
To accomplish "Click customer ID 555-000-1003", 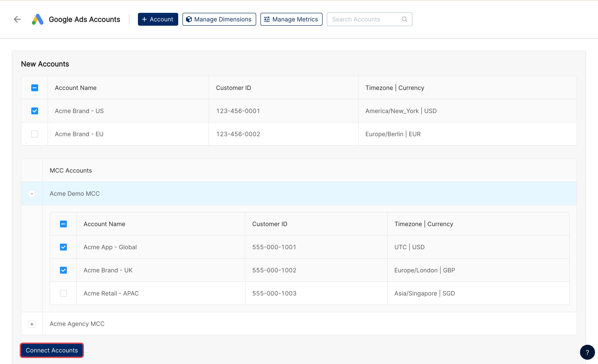I will pos(274,293).
